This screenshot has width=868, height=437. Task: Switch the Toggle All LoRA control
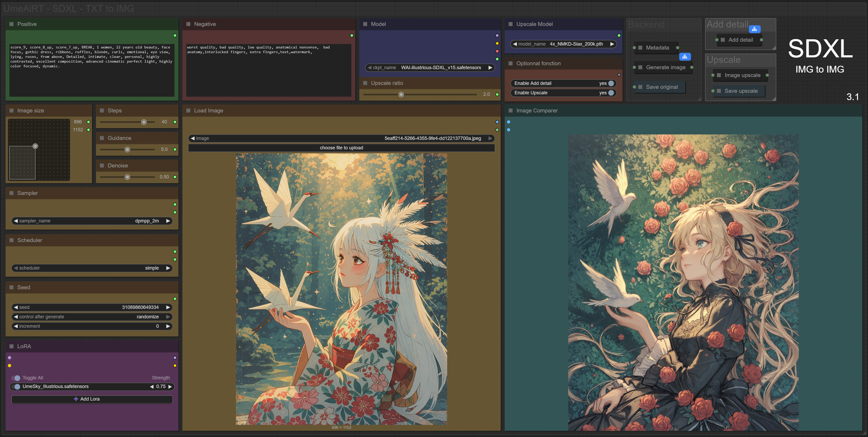(16, 378)
